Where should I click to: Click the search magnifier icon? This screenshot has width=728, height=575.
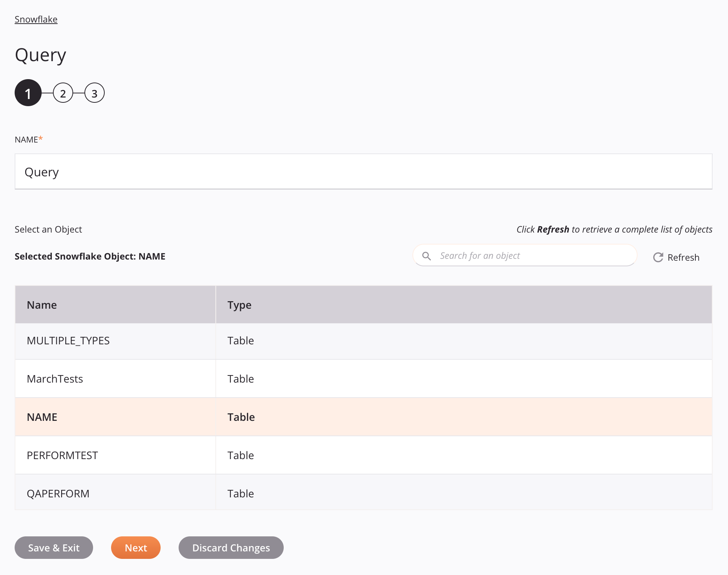coord(426,256)
